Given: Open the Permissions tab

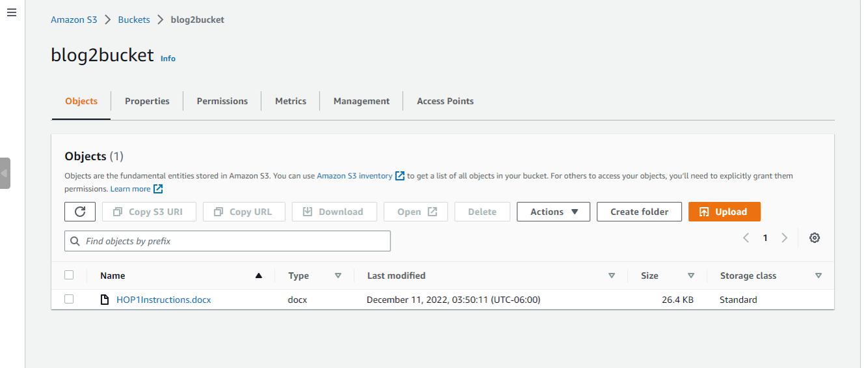Looking at the screenshot, I should point(222,101).
